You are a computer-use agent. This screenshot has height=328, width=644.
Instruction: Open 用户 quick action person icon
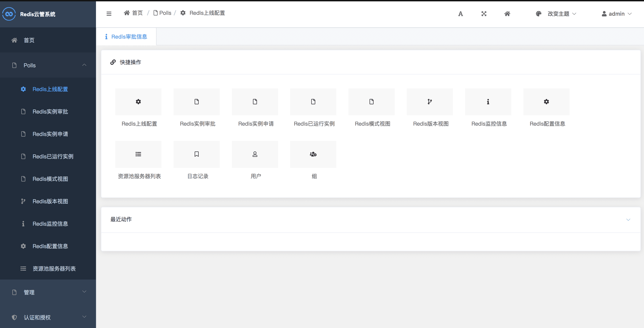(x=255, y=154)
